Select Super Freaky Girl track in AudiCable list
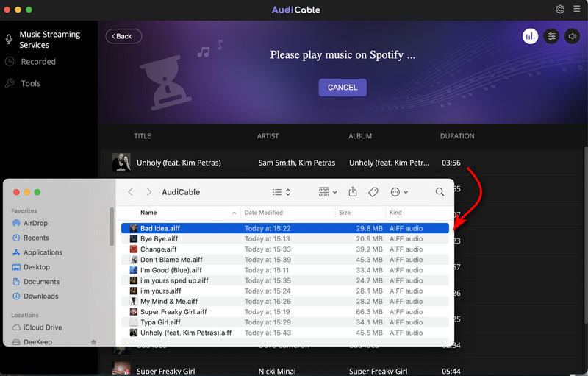 tap(341, 369)
